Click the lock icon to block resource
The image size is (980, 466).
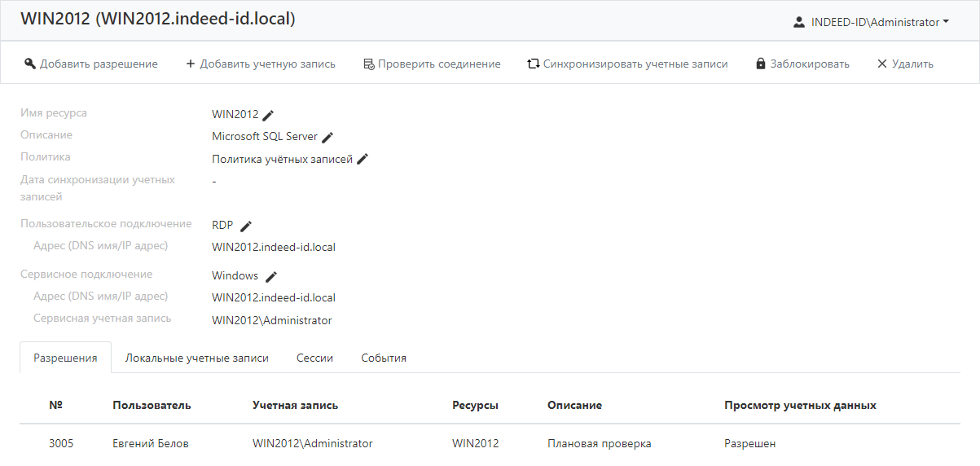[761, 64]
